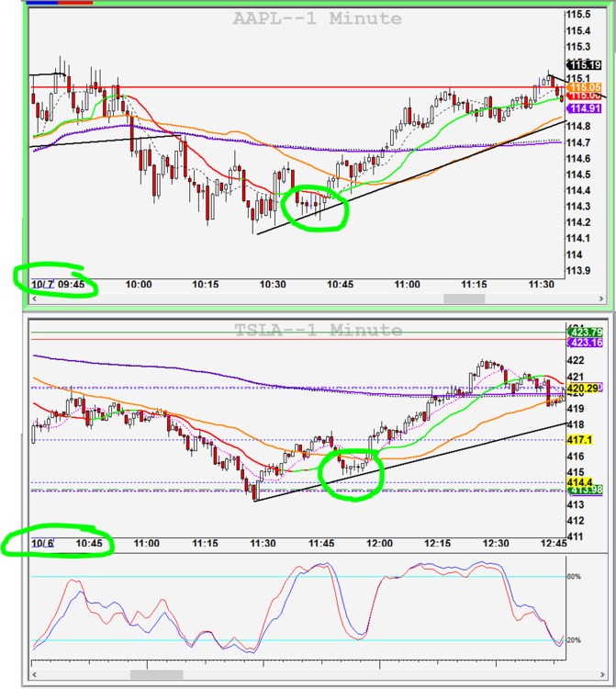This screenshot has height=689, width=616.
Task: Click the black 115.19 price tag
Action: point(585,64)
